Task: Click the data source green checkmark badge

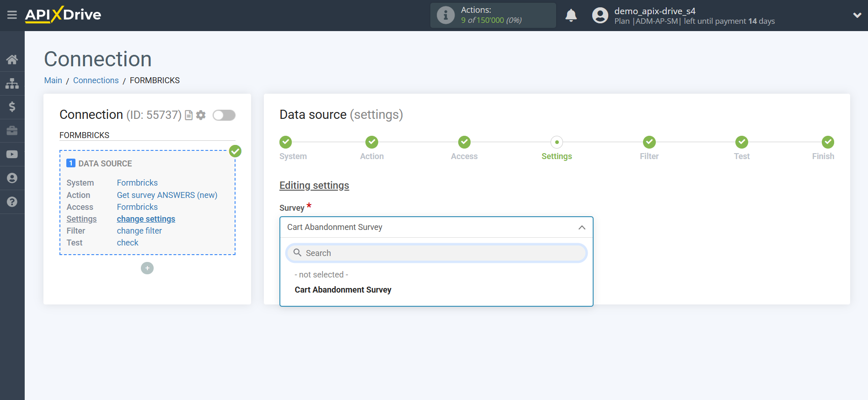Action: coord(235,151)
